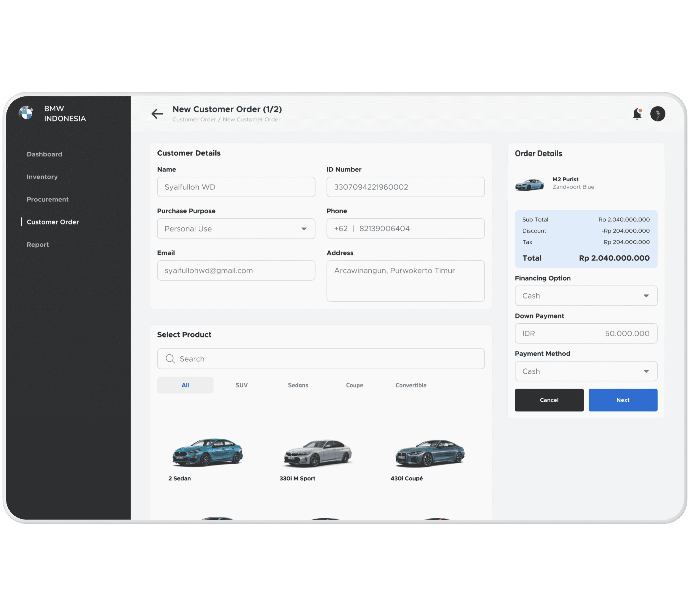
Task: Click the '430i Coupé' product label
Action: pyautogui.click(x=406, y=478)
